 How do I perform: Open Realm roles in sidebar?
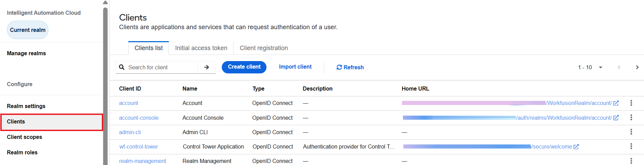point(22,152)
